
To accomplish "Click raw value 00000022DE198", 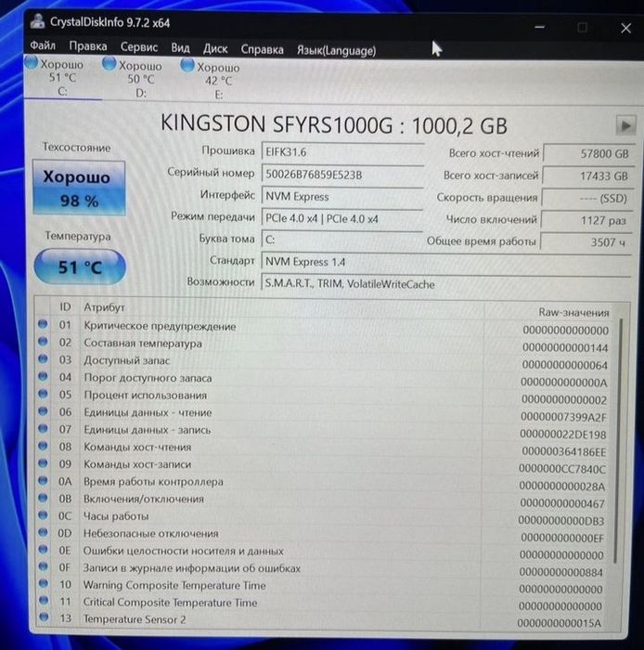I will pyautogui.click(x=563, y=435).
